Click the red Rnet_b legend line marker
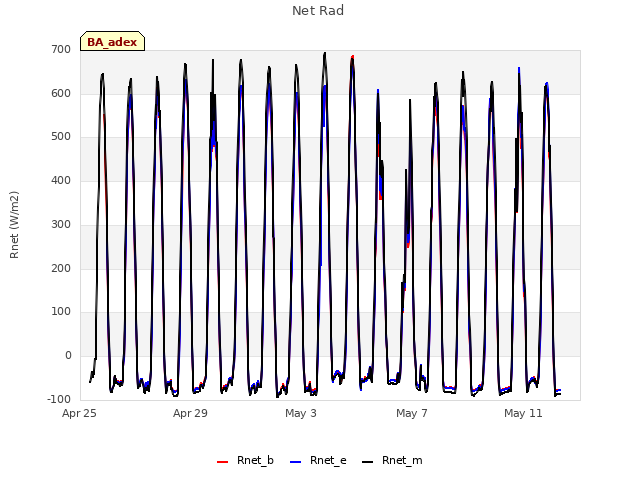This screenshot has height=480, width=640. click(x=222, y=462)
